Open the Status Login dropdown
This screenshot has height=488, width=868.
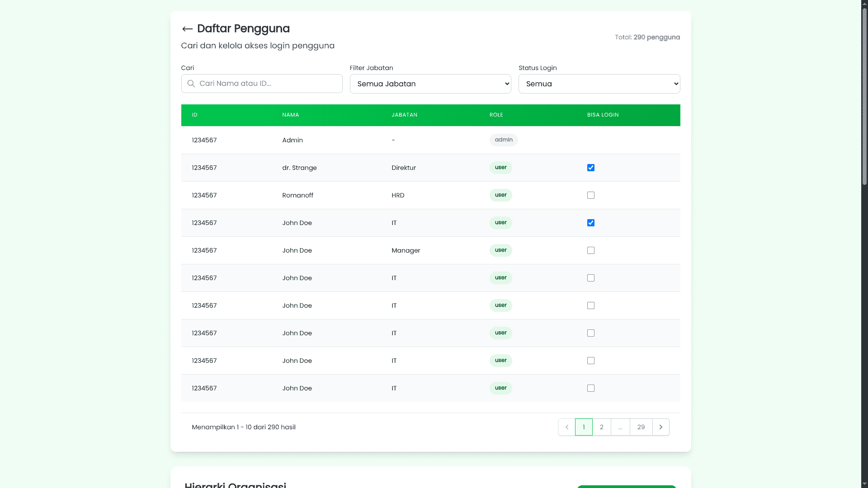pyautogui.click(x=599, y=84)
